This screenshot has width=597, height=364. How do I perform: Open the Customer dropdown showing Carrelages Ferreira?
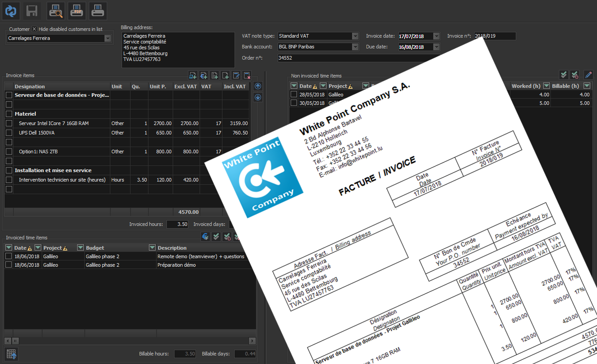click(x=107, y=39)
